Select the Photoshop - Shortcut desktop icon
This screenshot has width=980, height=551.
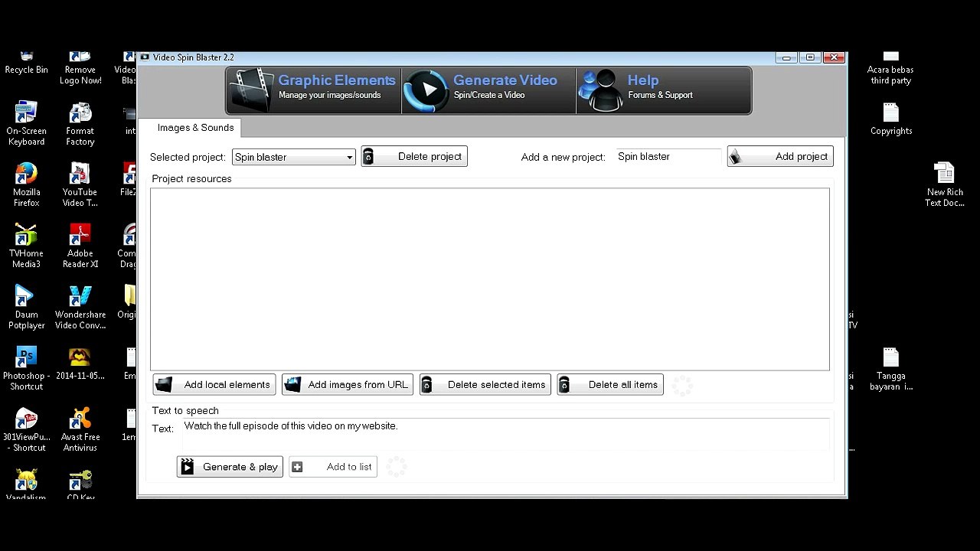(26, 368)
